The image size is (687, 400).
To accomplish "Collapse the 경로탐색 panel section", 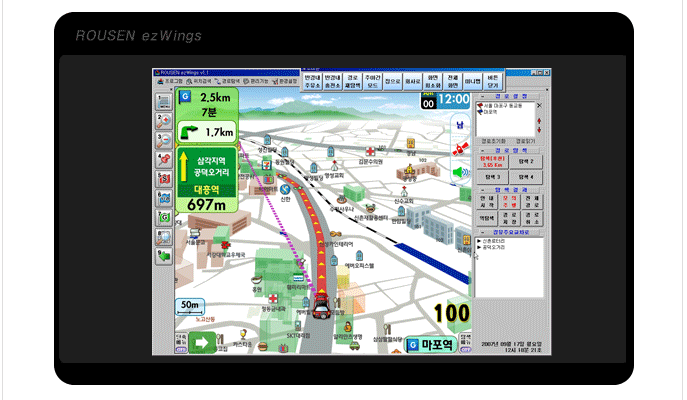I will 482,150.
